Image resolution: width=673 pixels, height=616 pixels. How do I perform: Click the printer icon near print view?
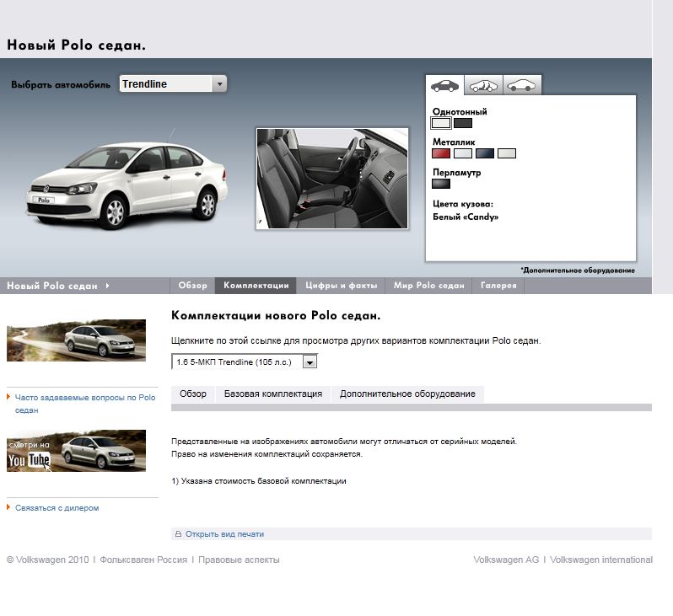178,534
